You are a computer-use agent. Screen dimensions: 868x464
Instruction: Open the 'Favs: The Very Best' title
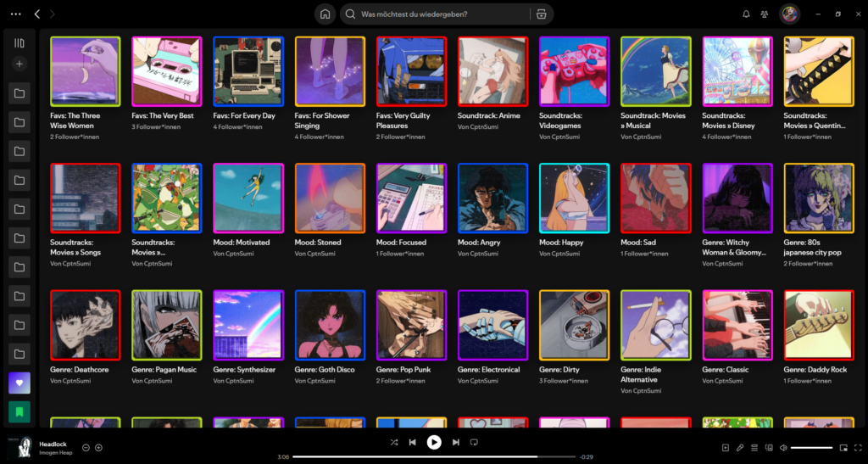(163, 115)
